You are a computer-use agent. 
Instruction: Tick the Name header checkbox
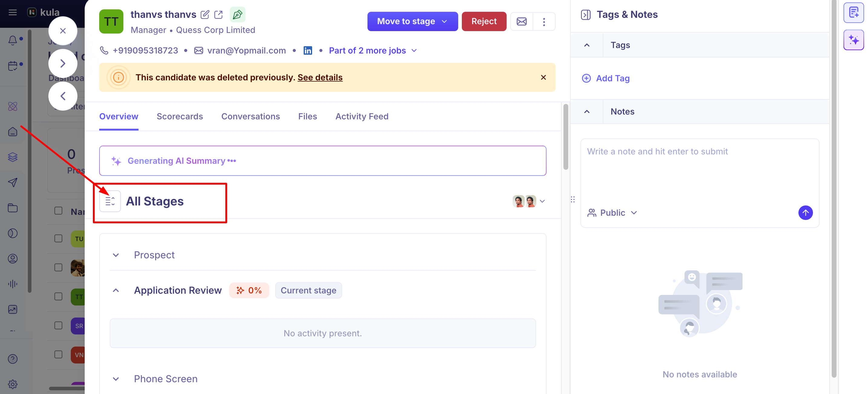coord(58,211)
